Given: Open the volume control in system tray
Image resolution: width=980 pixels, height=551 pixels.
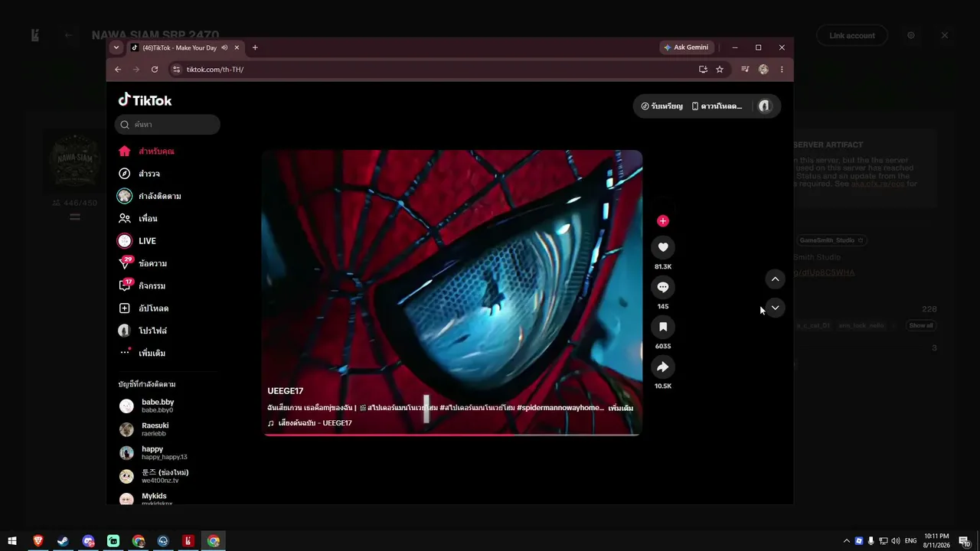Looking at the screenshot, I should click(896, 541).
